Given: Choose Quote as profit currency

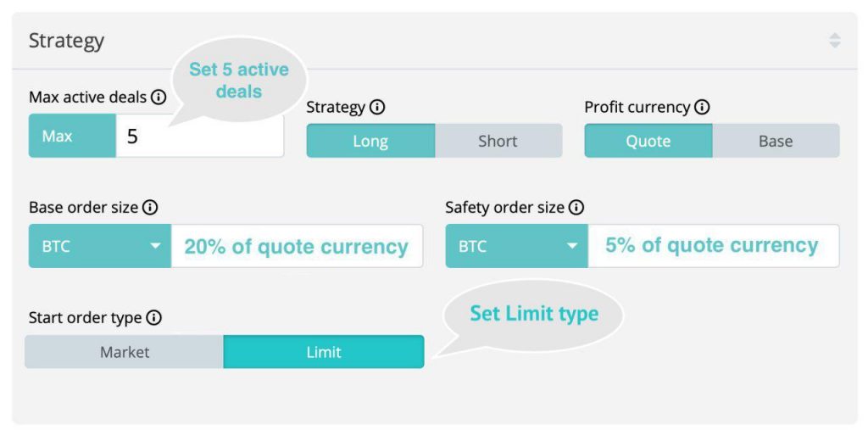Looking at the screenshot, I should (x=648, y=141).
